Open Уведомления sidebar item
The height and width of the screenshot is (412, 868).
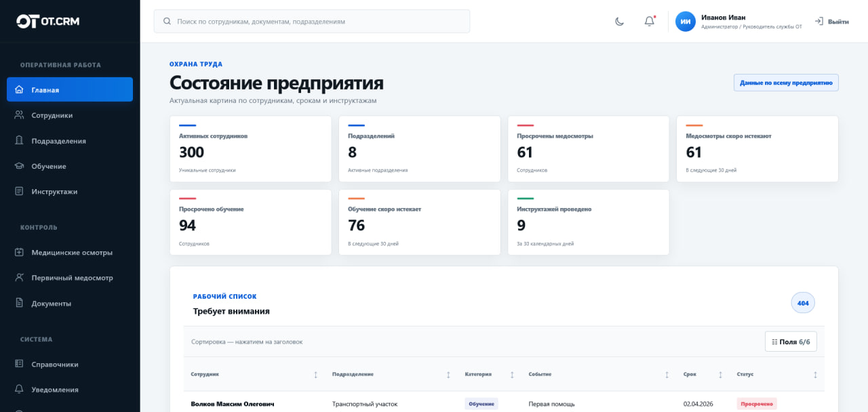coord(70,390)
